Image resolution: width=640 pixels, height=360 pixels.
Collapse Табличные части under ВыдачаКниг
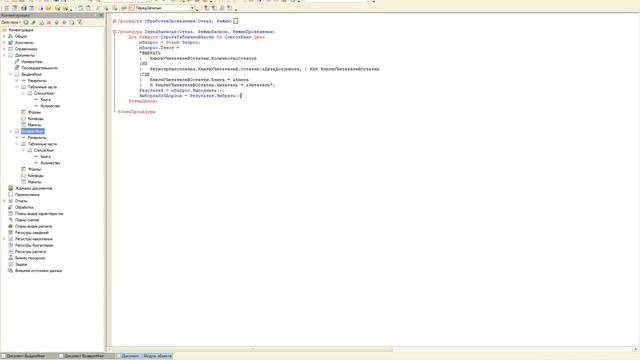[17, 87]
